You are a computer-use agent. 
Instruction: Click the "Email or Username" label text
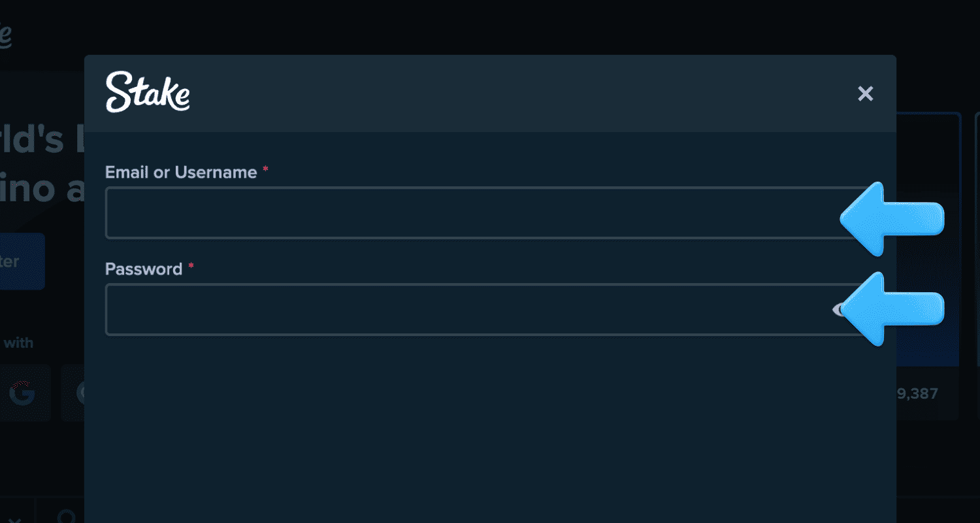[x=181, y=173]
